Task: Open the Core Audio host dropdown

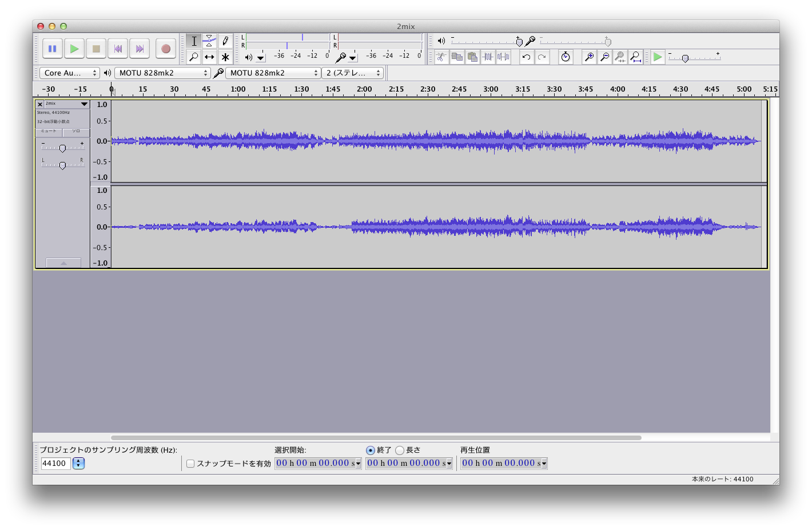Action: (69, 73)
